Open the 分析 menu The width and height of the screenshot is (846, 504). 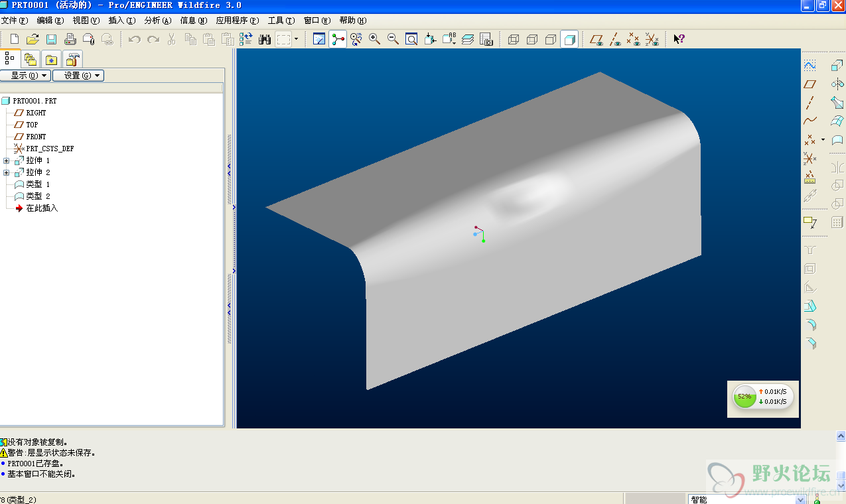157,21
